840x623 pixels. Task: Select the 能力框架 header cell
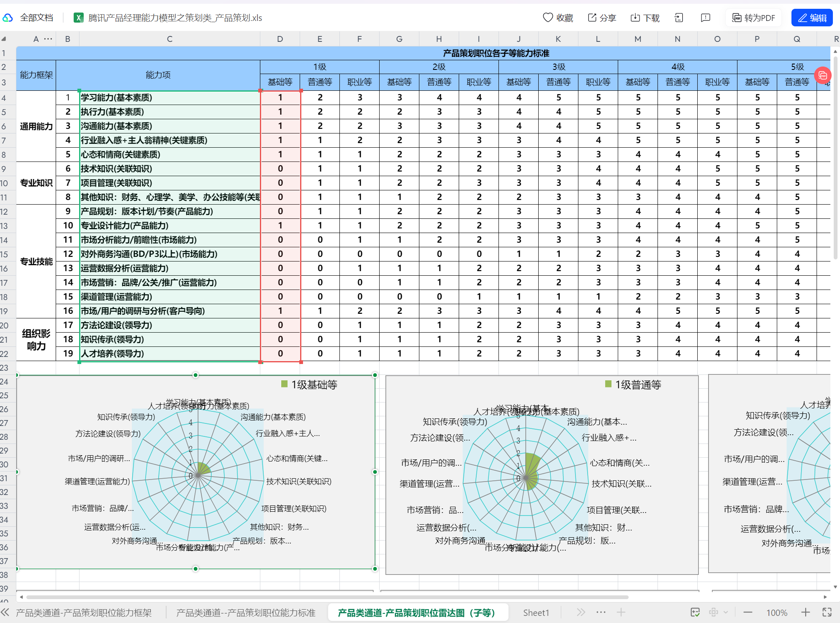tap(36, 75)
